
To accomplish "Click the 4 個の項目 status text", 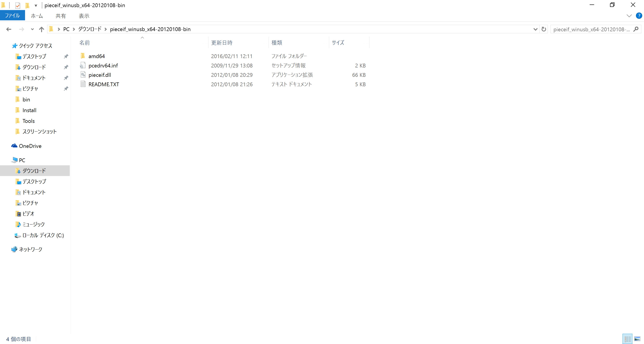I will (x=19, y=339).
